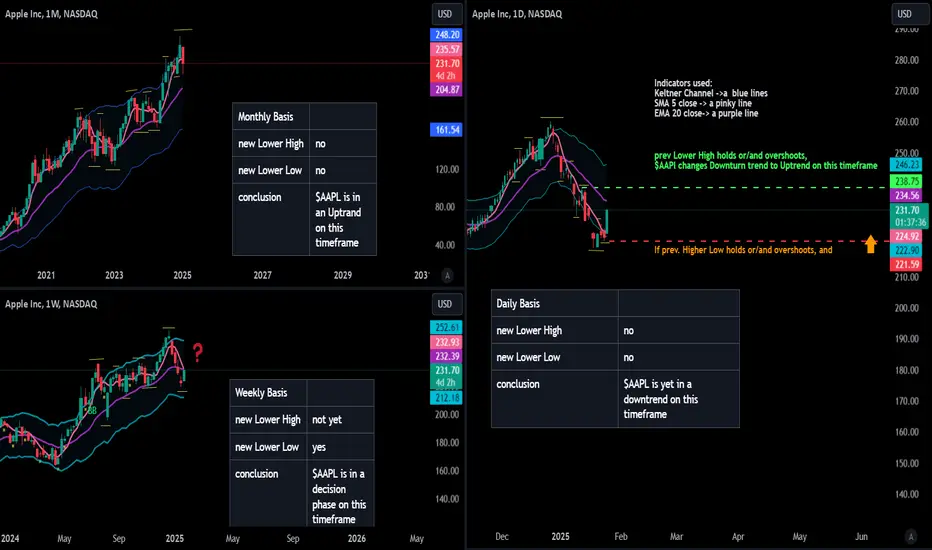Image resolution: width=932 pixels, height=550 pixels.
Task: Click the pink 224.92 label on daily chart
Action: 906,236
